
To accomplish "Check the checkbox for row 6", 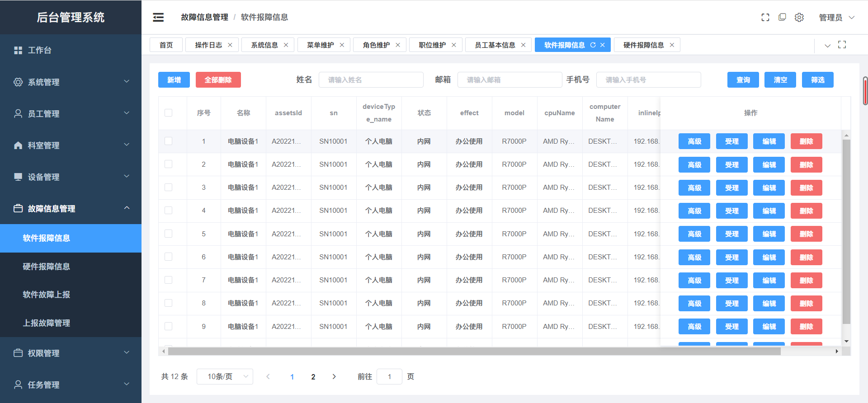I will (x=169, y=257).
